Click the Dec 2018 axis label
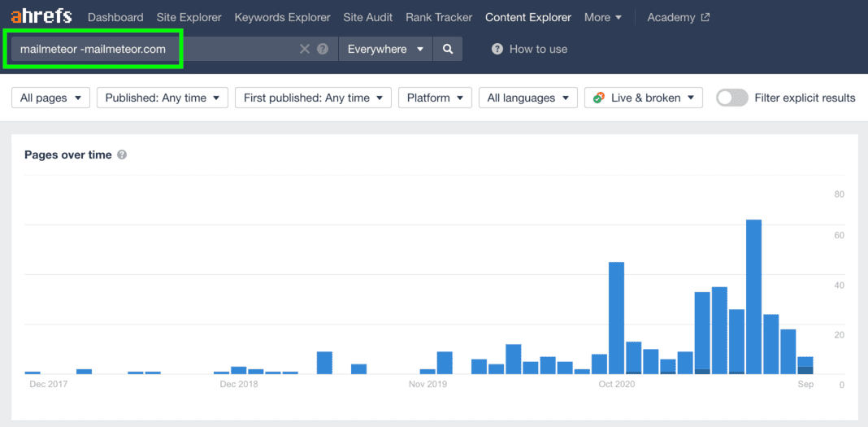Screen dimensions: 868x427 (x=239, y=384)
